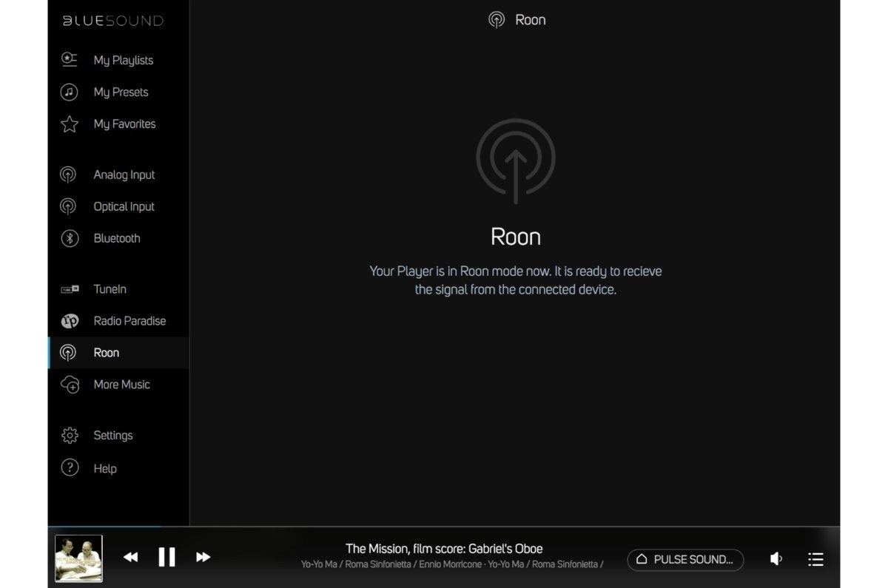Click the album art thumbnail

click(78, 558)
